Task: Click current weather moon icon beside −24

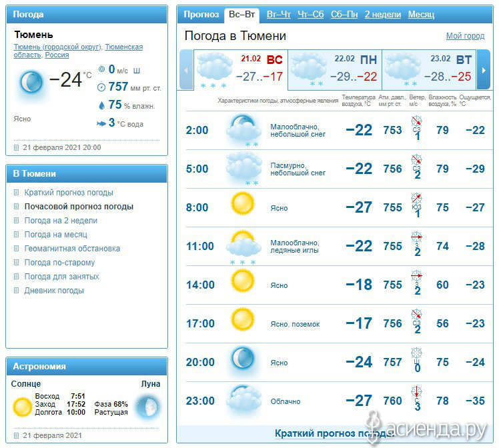Action: point(31,83)
